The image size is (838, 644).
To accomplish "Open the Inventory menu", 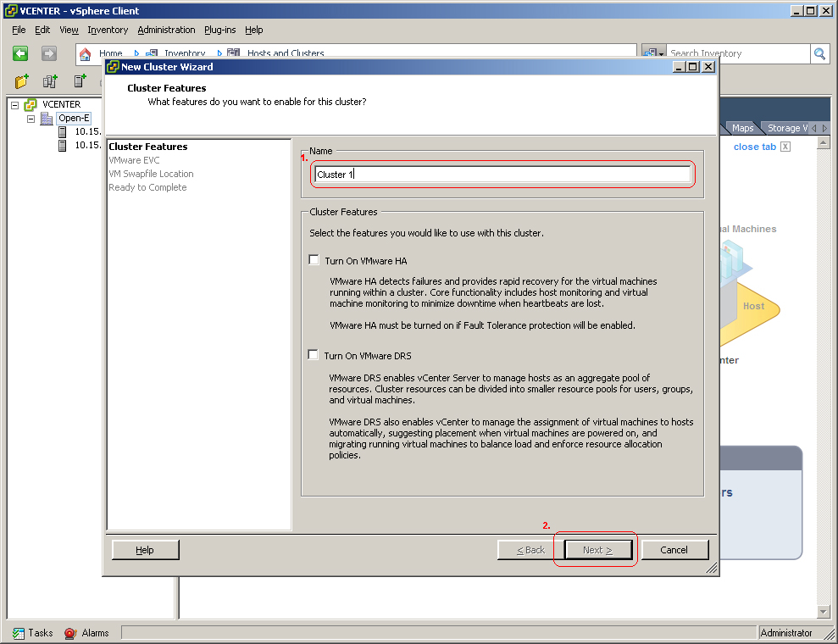I will click(108, 30).
